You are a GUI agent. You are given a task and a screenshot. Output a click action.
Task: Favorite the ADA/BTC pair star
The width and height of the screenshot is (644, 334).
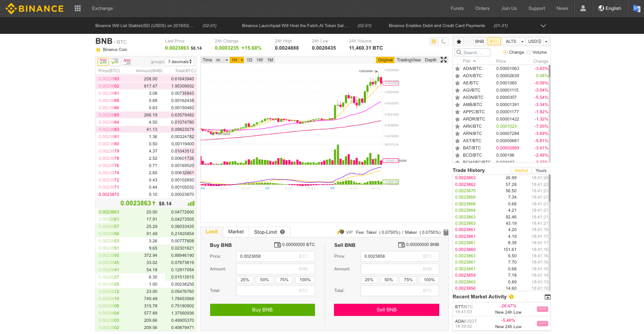[x=457, y=69]
